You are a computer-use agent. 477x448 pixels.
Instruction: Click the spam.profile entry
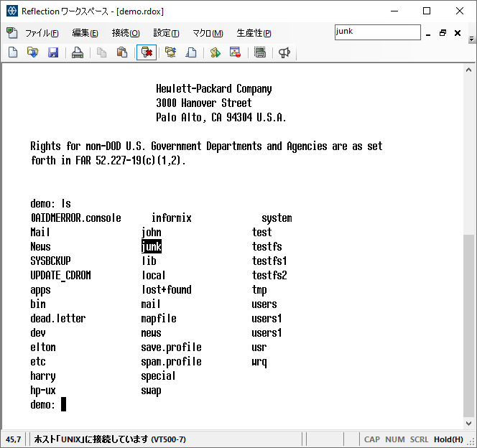click(171, 362)
